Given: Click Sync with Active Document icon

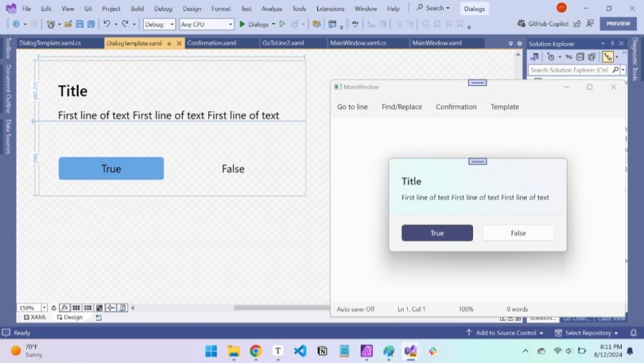Looking at the screenshot, I should pos(569,57).
